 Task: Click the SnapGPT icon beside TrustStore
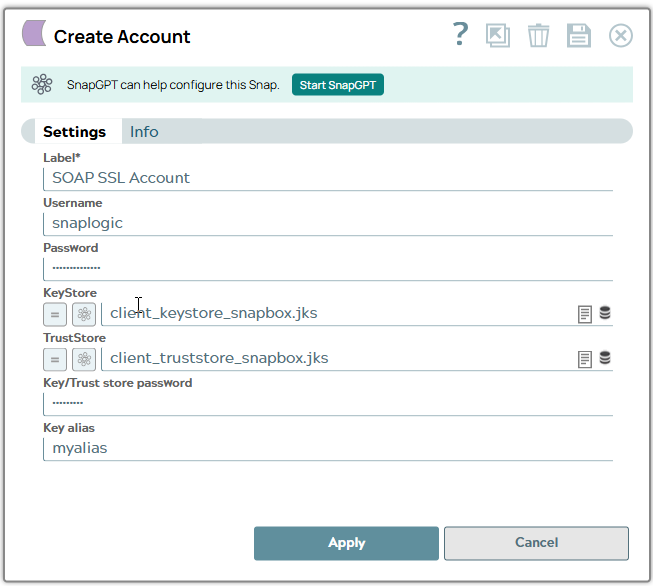[84, 359]
